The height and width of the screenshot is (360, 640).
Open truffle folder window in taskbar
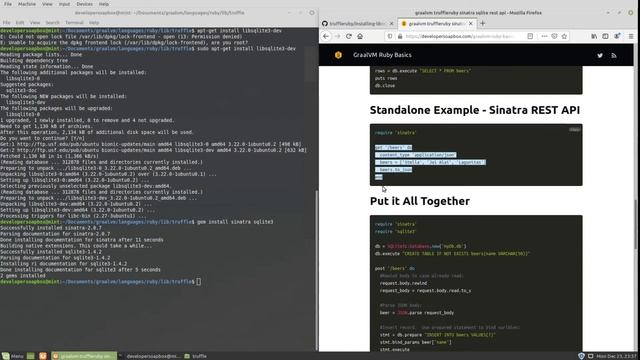(196, 356)
